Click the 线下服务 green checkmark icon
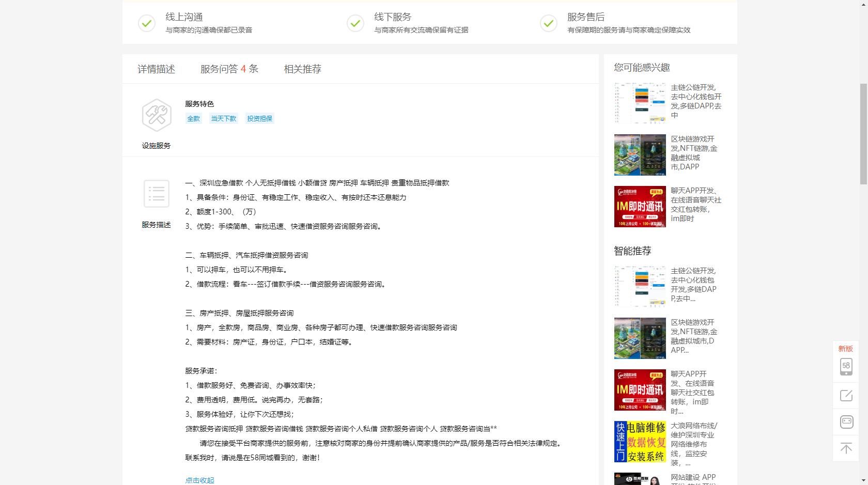 tap(355, 23)
